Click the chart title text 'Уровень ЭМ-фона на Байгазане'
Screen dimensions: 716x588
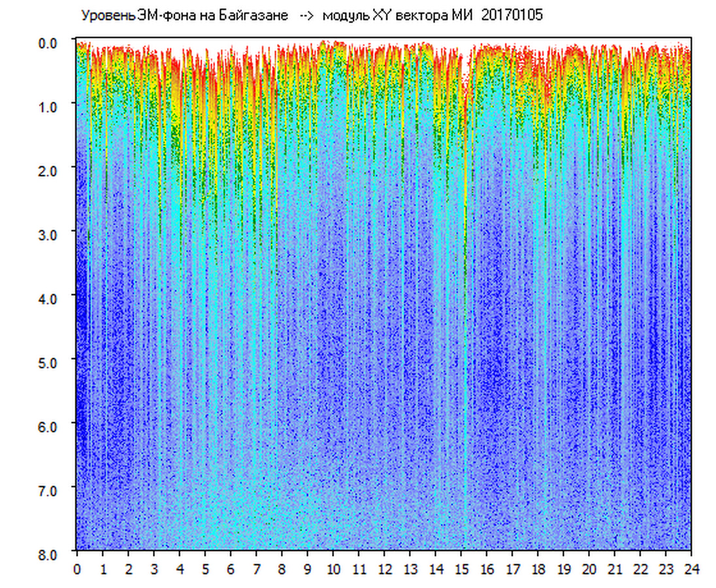(184, 16)
